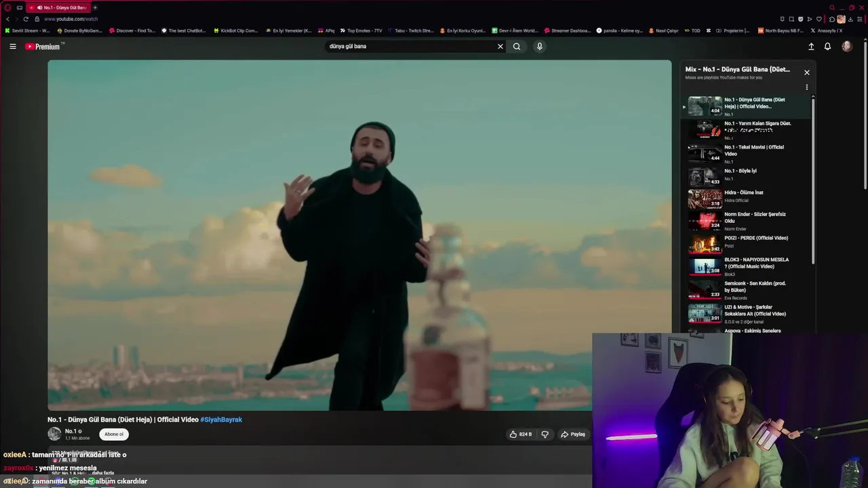Image resolution: width=868 pixels, height=488 pixels.
Task: Open the Opera easy setup menu icon
Action: pos(860,19)
